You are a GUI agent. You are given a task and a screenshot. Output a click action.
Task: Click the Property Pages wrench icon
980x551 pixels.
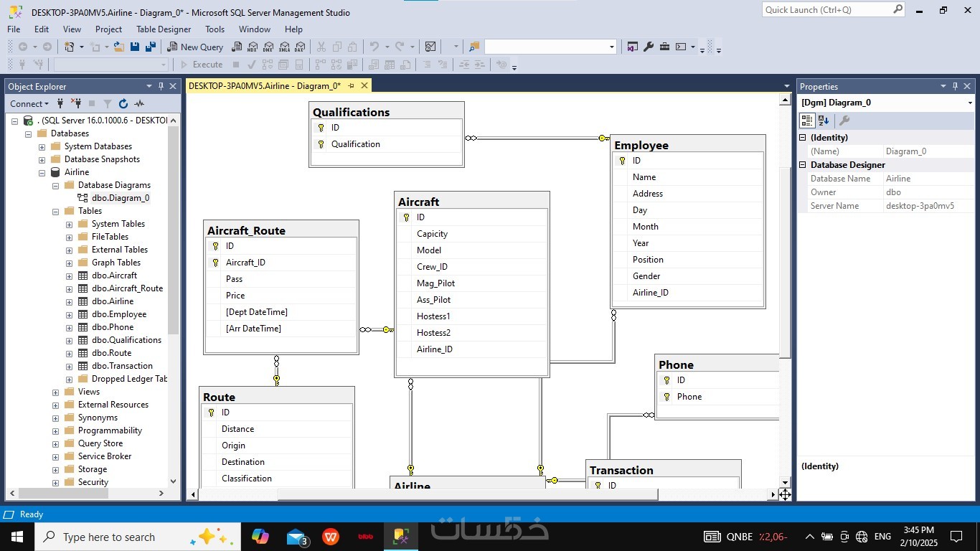click(x=844, y=121)
